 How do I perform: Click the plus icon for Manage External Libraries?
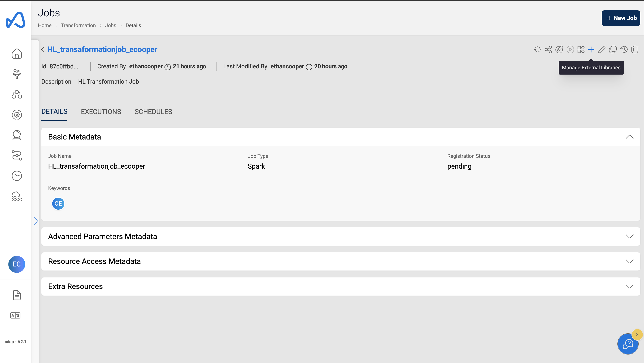tap(591, 50)
